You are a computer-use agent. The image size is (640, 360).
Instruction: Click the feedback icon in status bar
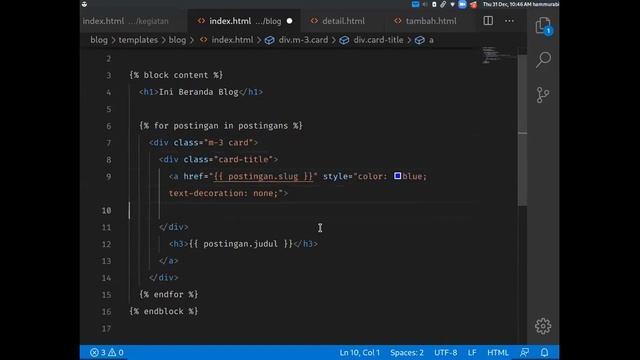(524, 352)
